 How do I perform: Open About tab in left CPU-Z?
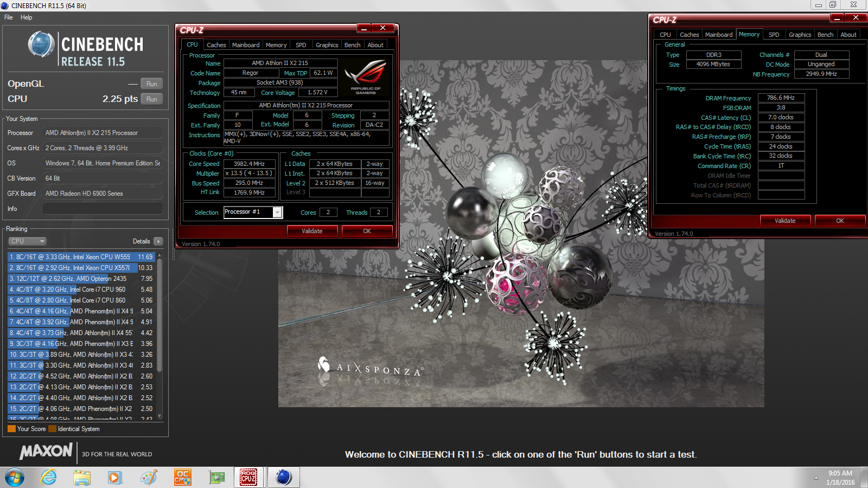point(375,45)
